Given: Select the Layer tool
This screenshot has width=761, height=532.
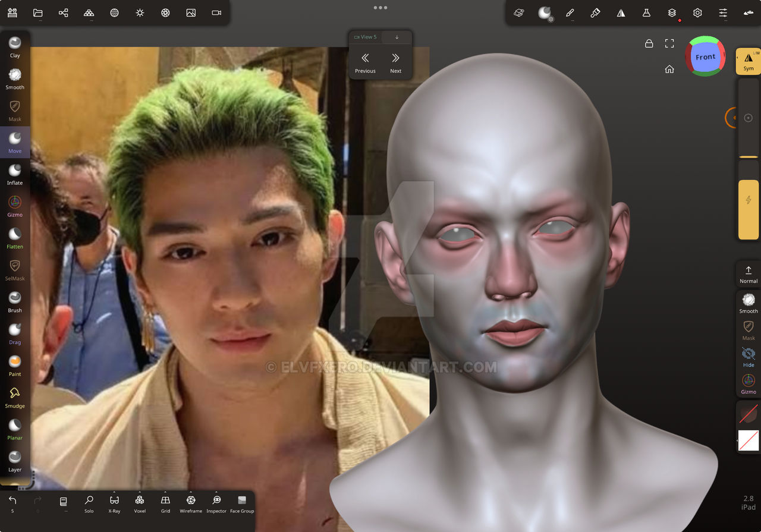Looking at the screenshot, I should coord(15,461).
